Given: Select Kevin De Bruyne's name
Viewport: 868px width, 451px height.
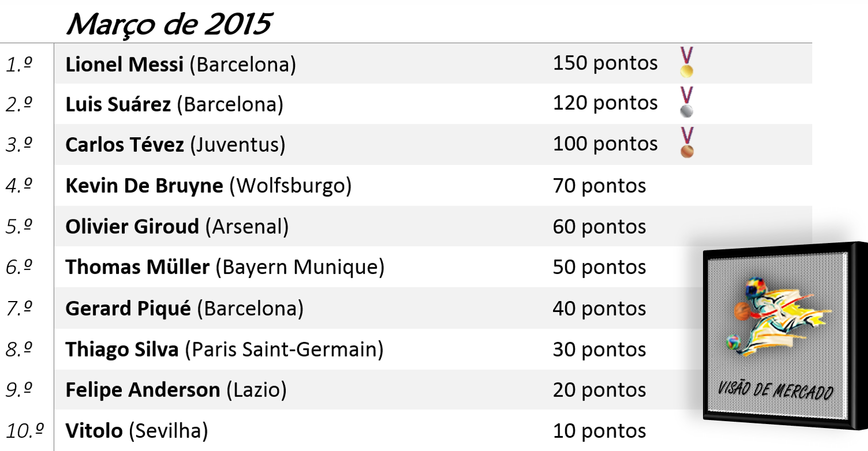Looking at the screenshot, I should click(144, 186).
